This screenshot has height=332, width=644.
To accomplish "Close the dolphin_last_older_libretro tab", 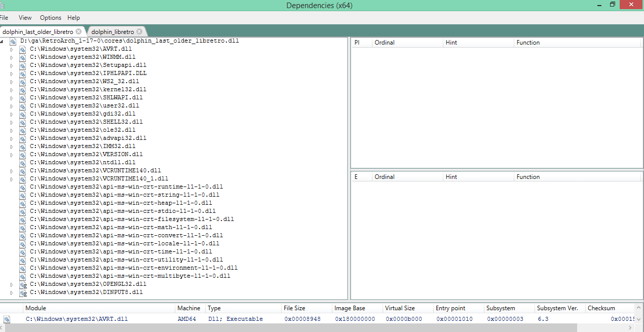I will point(79,31).
